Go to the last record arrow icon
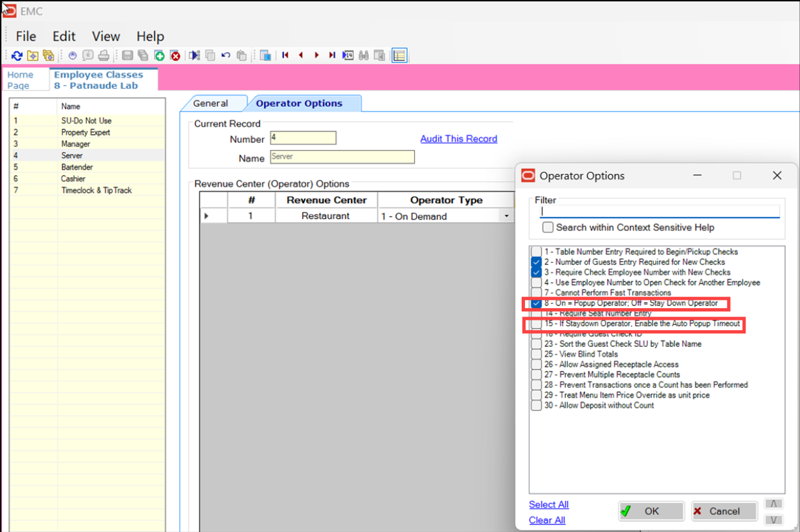800x532 pixels. 332,56
